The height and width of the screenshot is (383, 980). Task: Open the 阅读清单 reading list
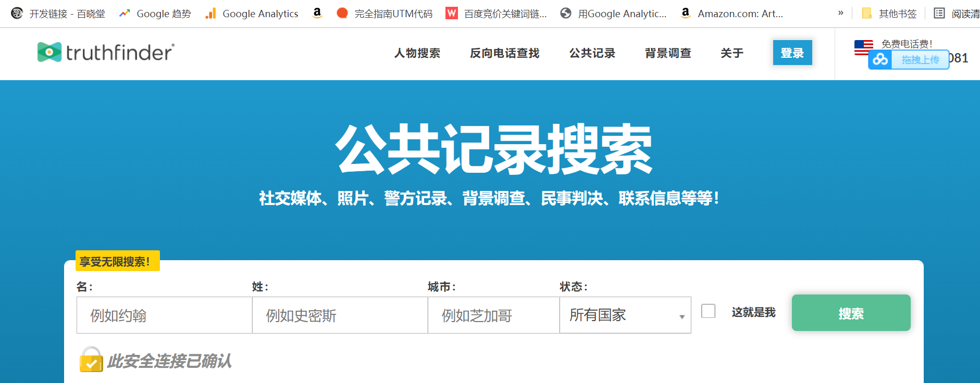957,14
